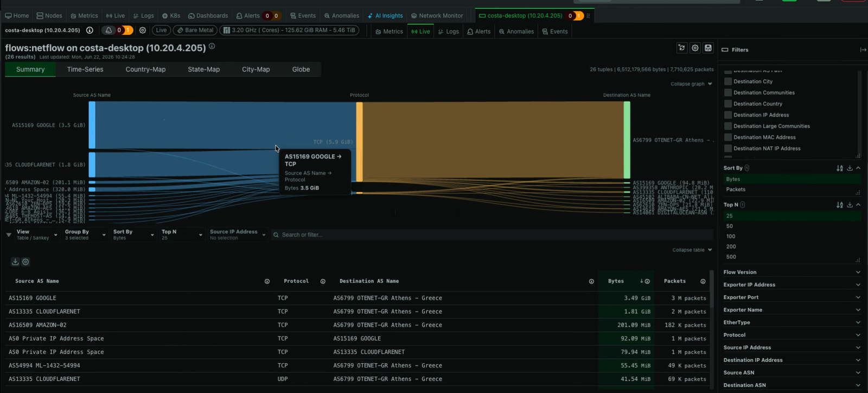Toggle the Live pill in the node header
868x393 pixels.
coord(161,30)
